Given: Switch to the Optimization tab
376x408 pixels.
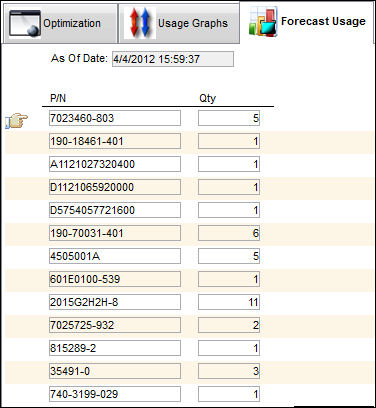Looking at the screenshot, I should [x=60, y=23].
